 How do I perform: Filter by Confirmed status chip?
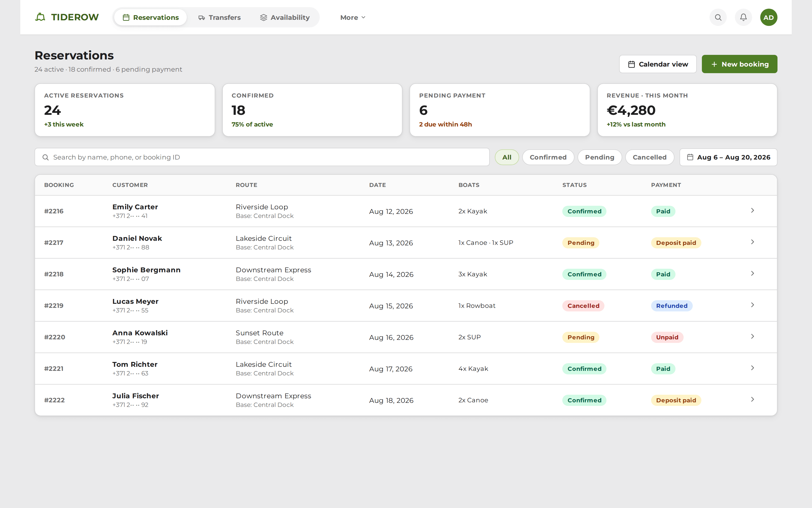click(x=548, y=157)
